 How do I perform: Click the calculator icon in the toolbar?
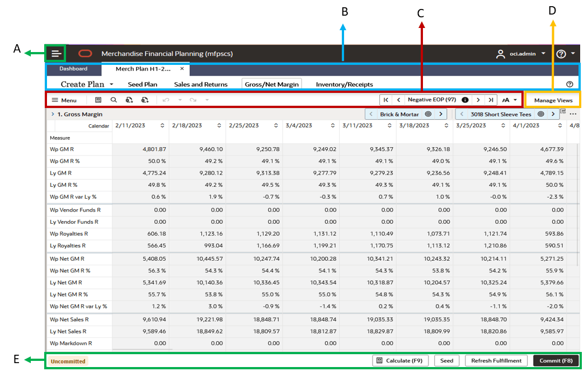[98, 100]
